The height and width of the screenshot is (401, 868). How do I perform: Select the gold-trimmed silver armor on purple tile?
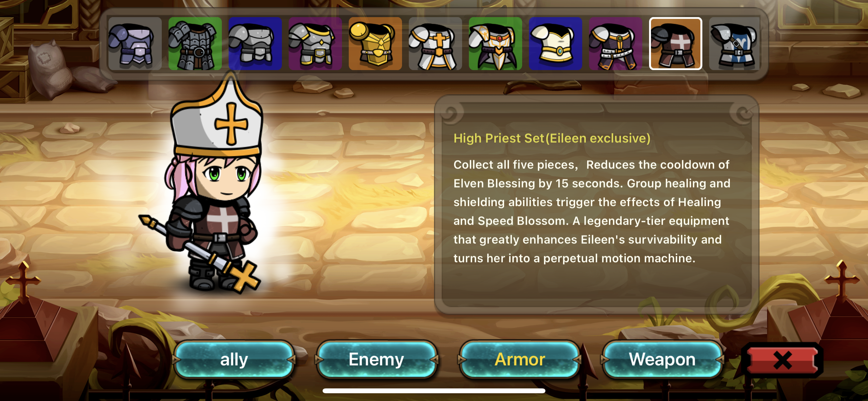pos(315,44)
